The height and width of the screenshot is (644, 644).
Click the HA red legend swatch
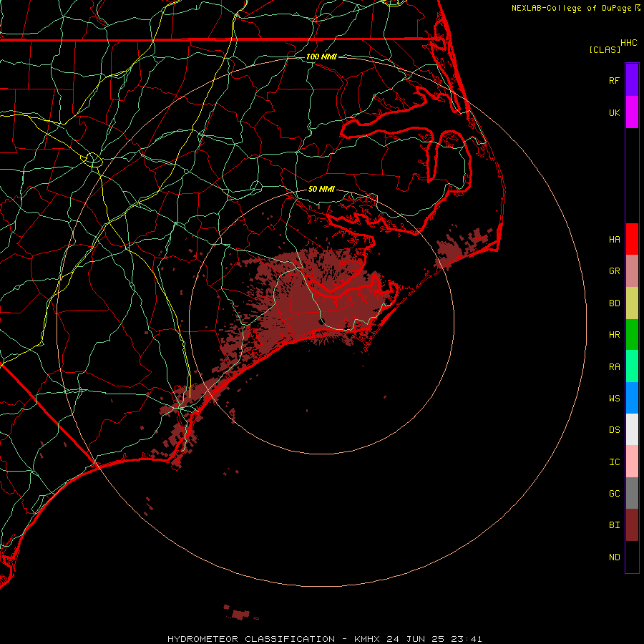coord(632,239)
